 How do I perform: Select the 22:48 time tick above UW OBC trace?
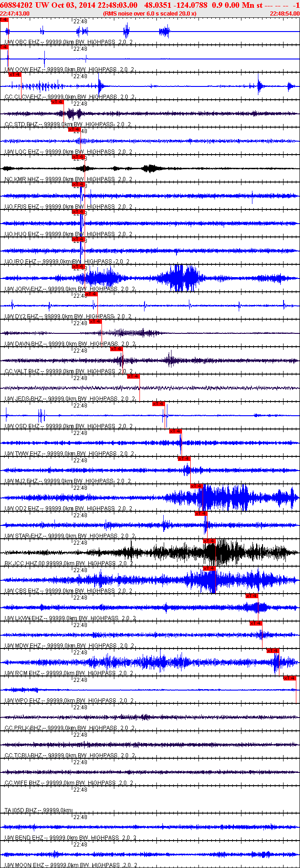[80, 21]
